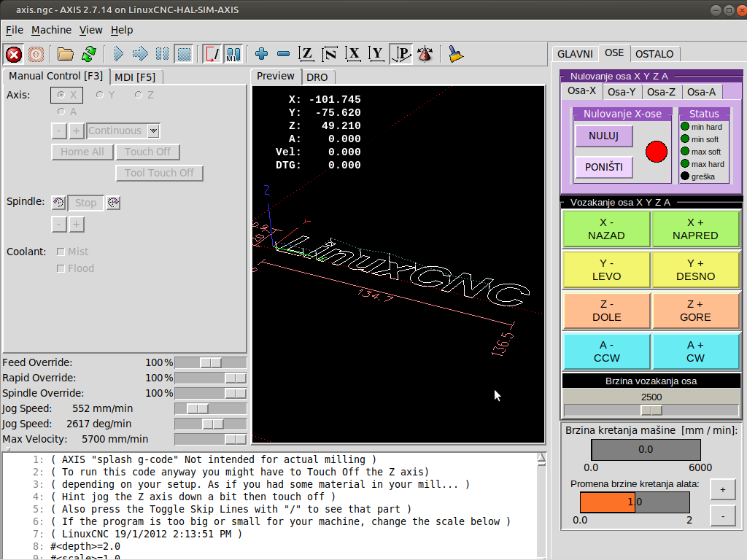This screenshot has height=560, width=747.
Task: Toggle the skip lines with slash icon
Action: (x=212, y=54)
